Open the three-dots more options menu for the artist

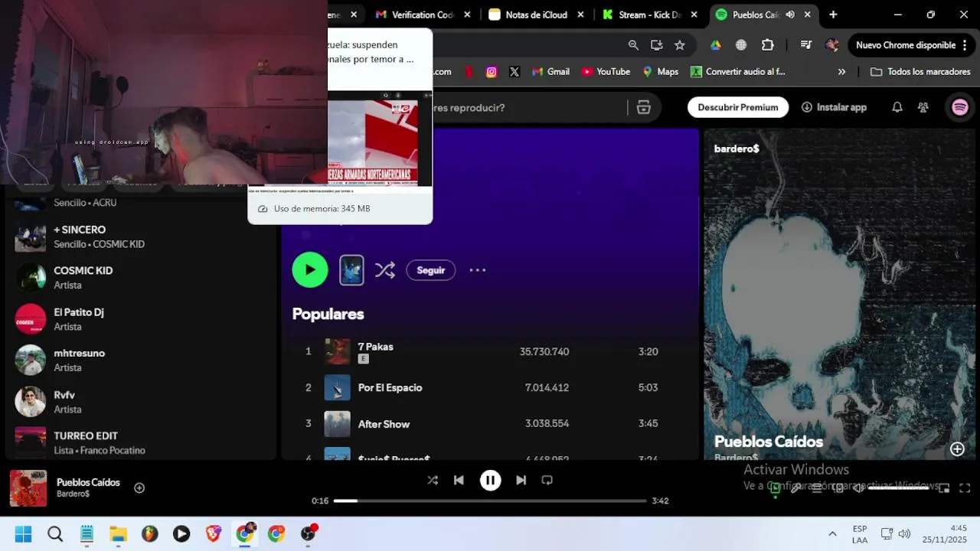477,270
